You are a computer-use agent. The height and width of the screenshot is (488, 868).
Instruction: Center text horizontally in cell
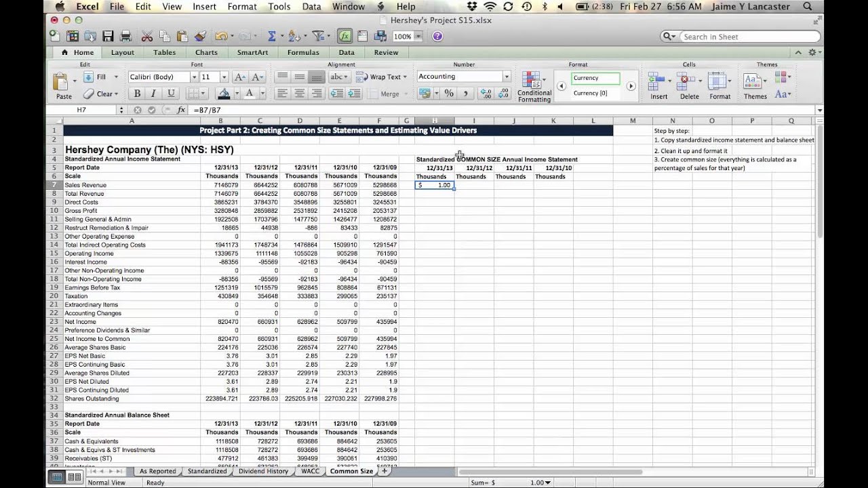pos(300,94)
